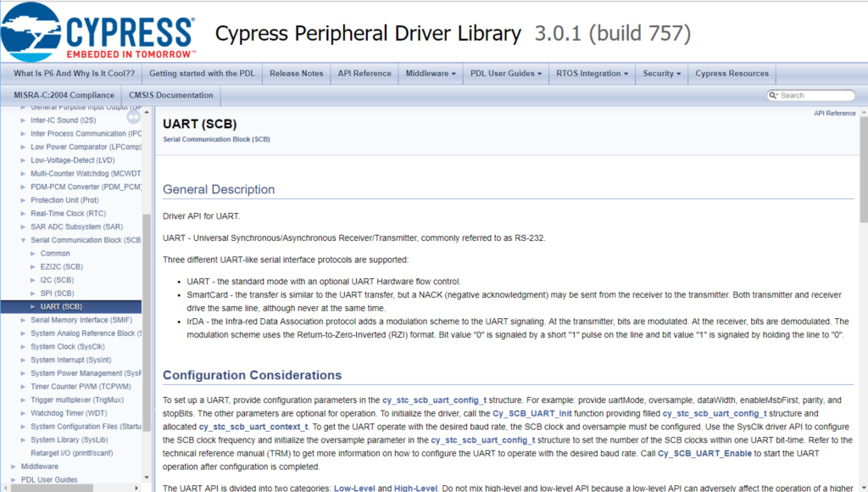The width and height of the screenshot is (868, 492).
Task: Expand Low-Voltage-Detect (LVD) node
Action: tap(23, 160)
